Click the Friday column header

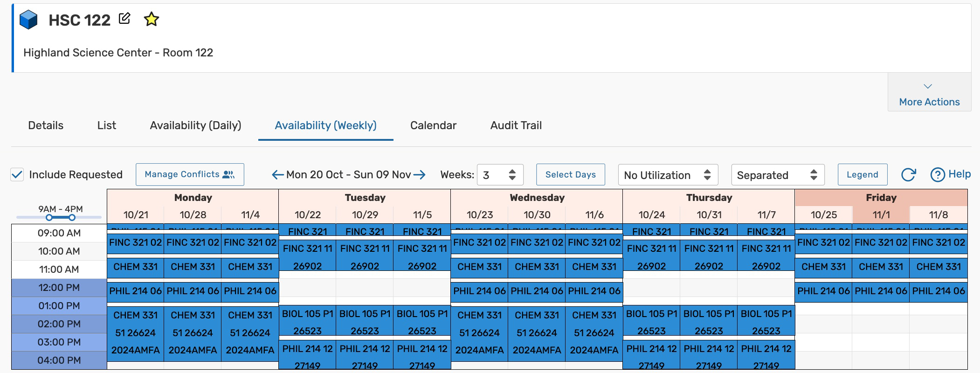(881, 198)
